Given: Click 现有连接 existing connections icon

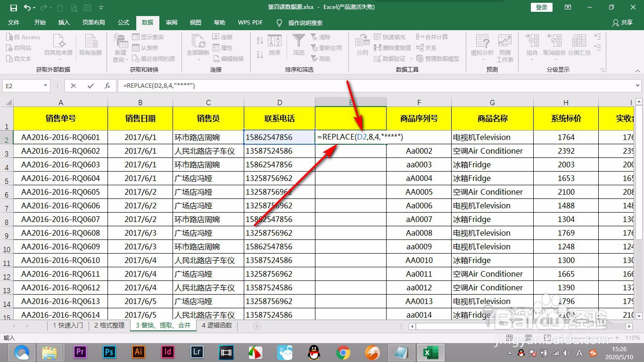Looking at the screenshot, I should [x=90, y=41].
